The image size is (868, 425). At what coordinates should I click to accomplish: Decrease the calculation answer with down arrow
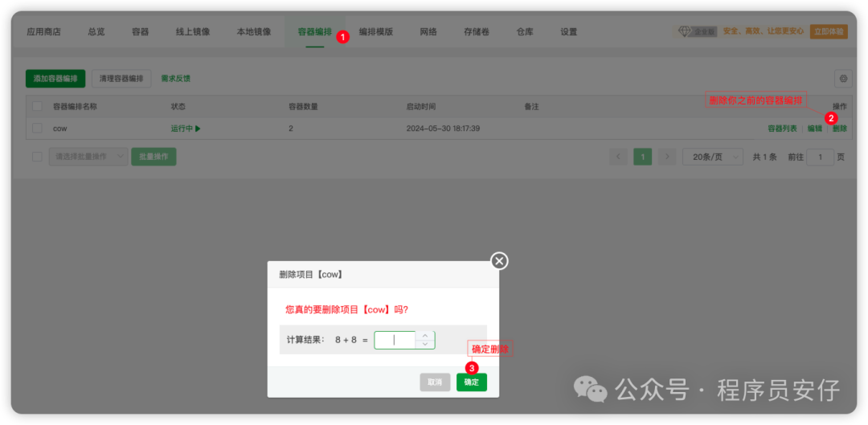tap(425, 344)
